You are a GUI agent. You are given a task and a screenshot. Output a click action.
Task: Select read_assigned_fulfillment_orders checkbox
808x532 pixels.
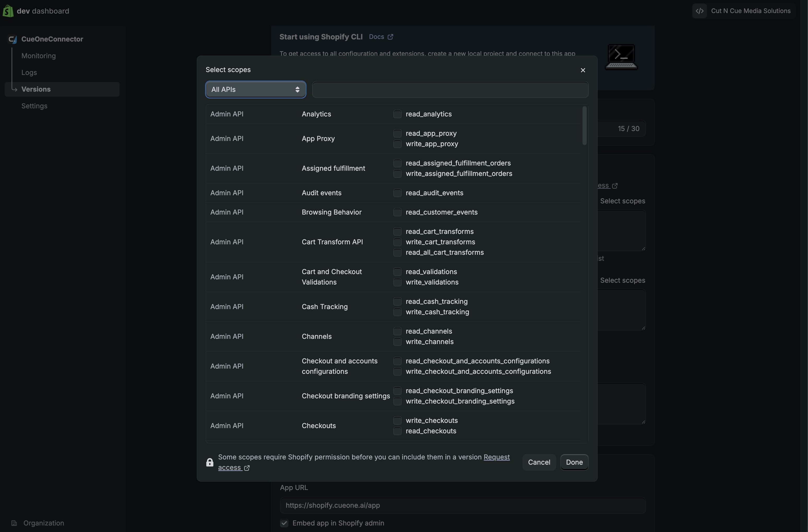(397, 163)
